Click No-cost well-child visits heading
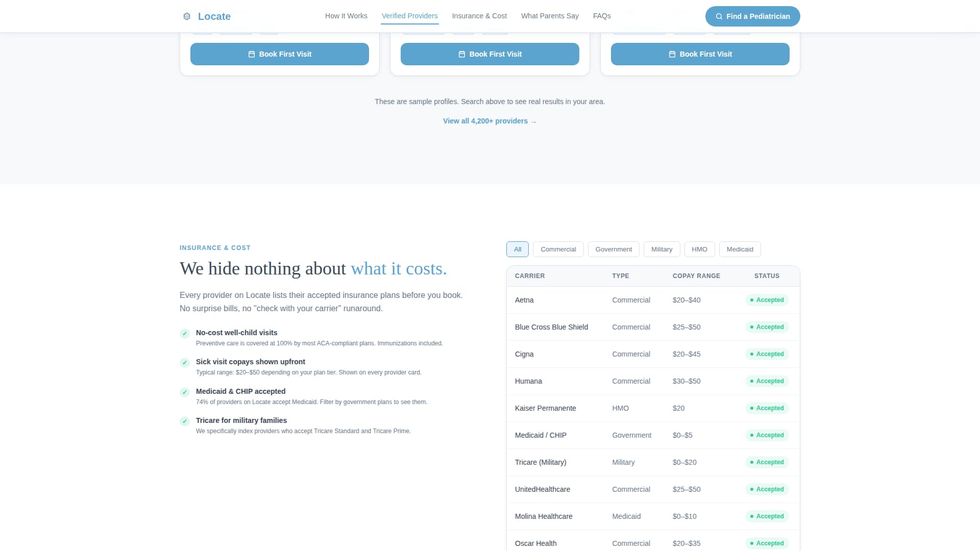The width and height of the screenshot is (980, 551). click(237, 333)
